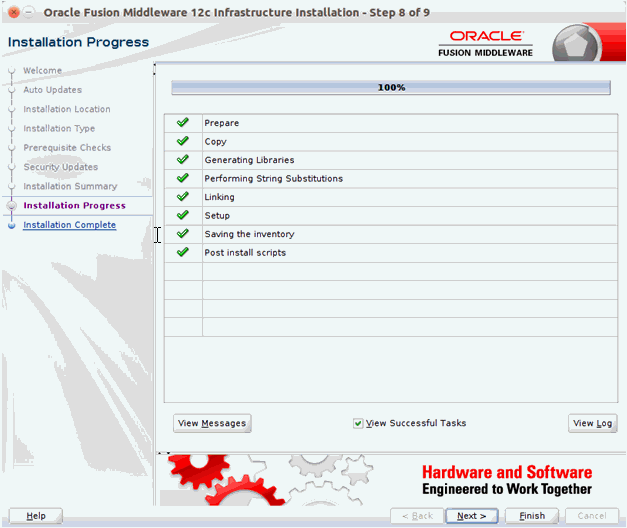The width and height of the screenshot is (627, 528).
Task: Click the step bullet next to Installation Progress
Action: pos(12,206)
